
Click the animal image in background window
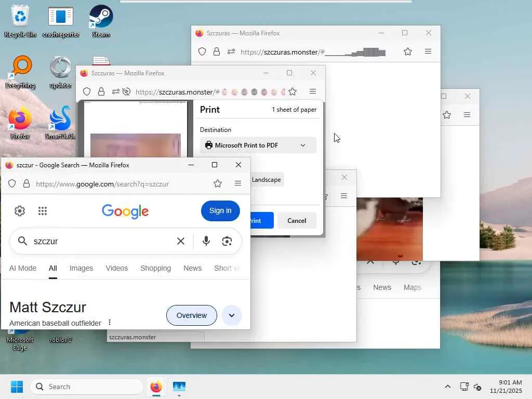click(390, 229)
